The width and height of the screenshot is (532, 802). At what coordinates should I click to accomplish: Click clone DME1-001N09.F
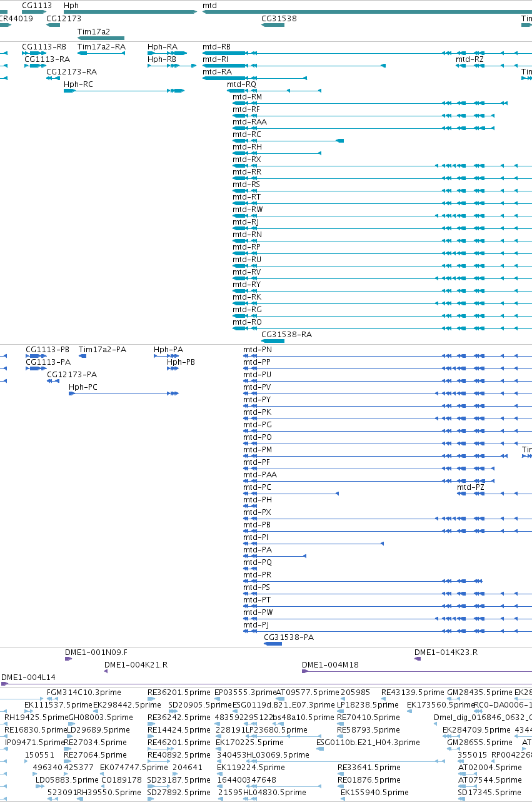pyautogui.click(x=96, y=652)
